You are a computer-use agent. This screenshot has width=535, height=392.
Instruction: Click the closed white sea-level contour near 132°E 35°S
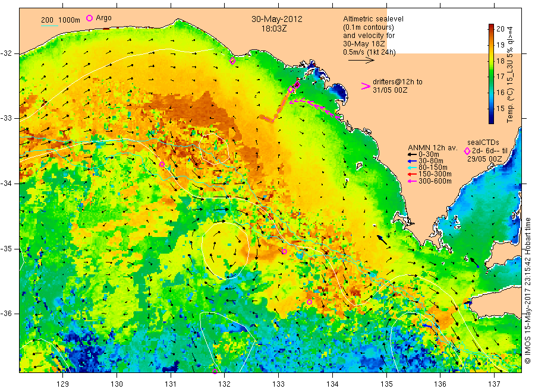(x=225, y=250)
